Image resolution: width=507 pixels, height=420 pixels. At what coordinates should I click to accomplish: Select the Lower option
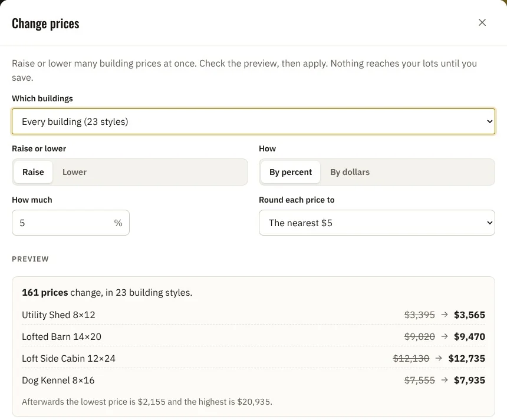(x=74, y=172)
